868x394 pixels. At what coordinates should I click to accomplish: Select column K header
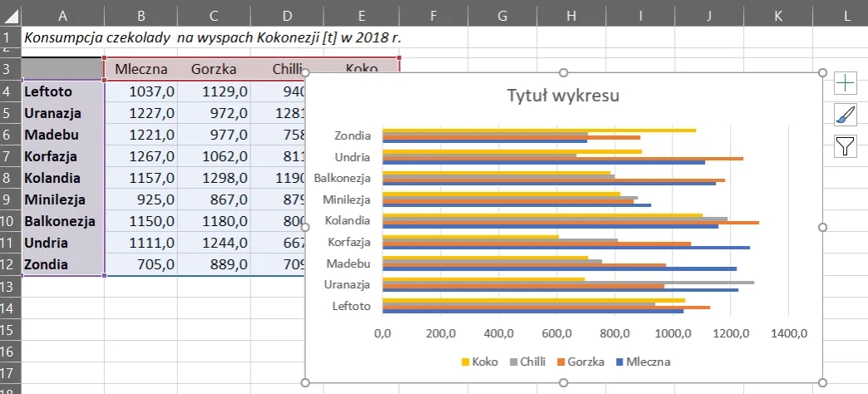(x=777, y=14)
